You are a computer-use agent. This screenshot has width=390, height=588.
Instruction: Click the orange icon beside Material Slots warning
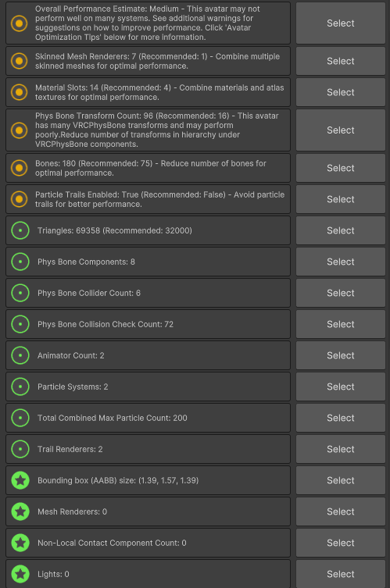pyautogui.click(x=19, y=92)
